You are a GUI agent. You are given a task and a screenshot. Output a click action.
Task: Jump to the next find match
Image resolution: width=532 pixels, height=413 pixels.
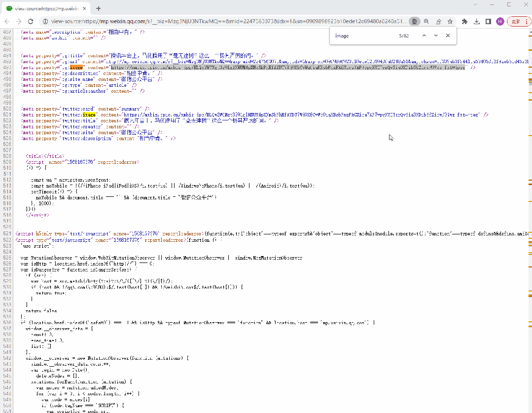tap(436, 36)
